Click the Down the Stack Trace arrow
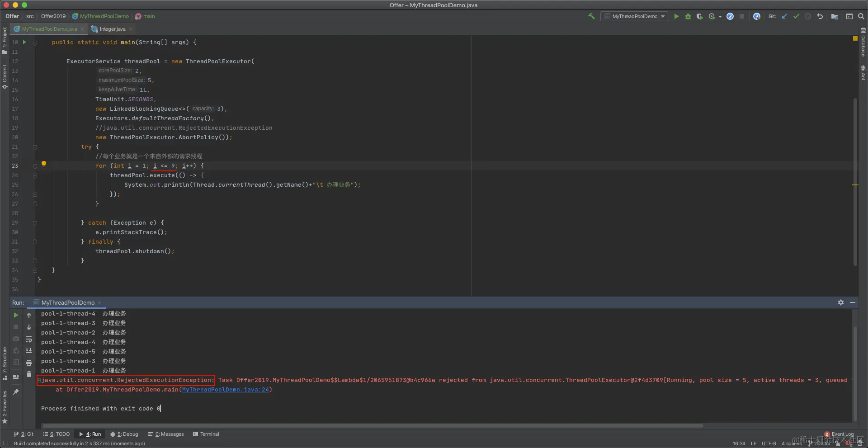This screenshot has width=868, height=448. (x=29, y=327)
